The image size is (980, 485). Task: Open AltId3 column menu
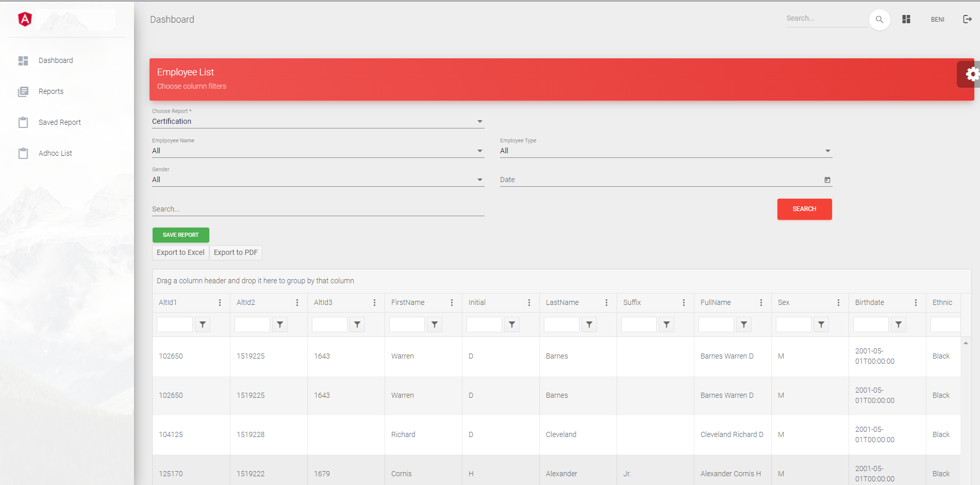(374, 303)
